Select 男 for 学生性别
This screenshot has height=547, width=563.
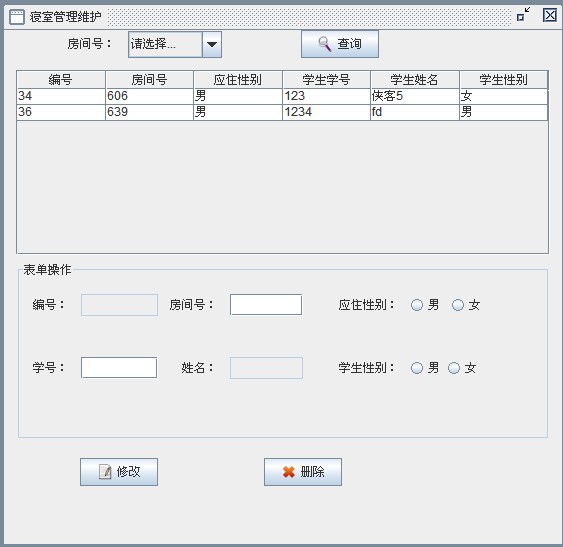coord(417,368)
